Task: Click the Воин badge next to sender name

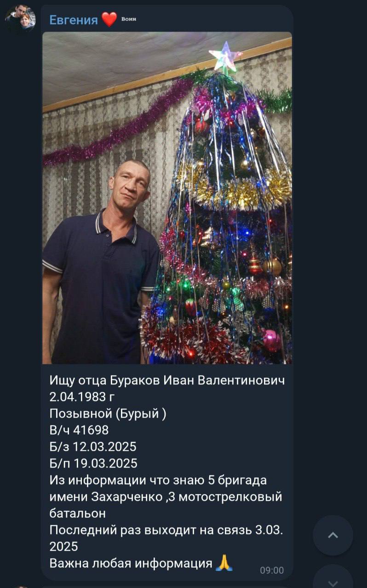Action: 128,19
